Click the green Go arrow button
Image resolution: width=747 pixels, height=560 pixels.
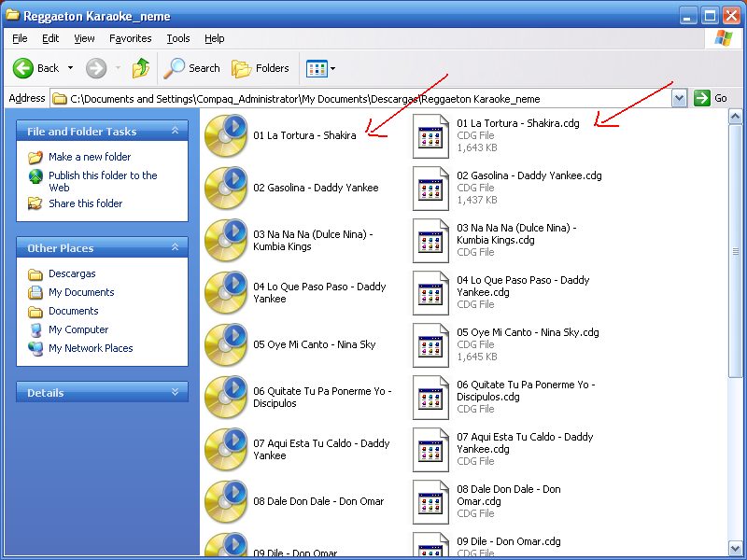(x=702, y=98)
